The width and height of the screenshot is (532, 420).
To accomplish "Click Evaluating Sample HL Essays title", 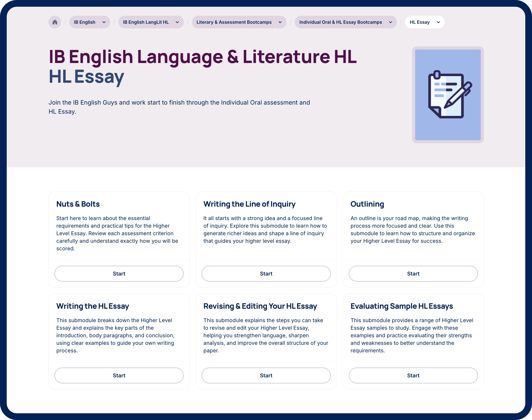I will coord(401,306).
